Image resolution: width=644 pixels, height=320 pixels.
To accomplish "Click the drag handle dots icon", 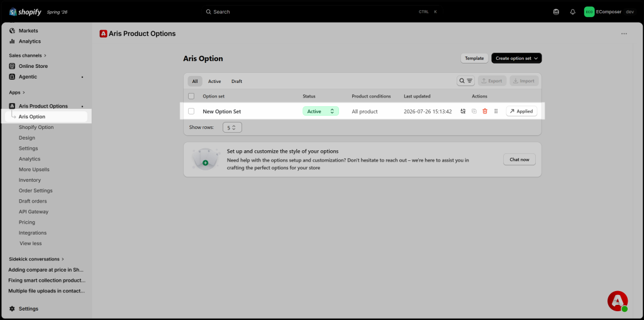I will tap(496, 111).
